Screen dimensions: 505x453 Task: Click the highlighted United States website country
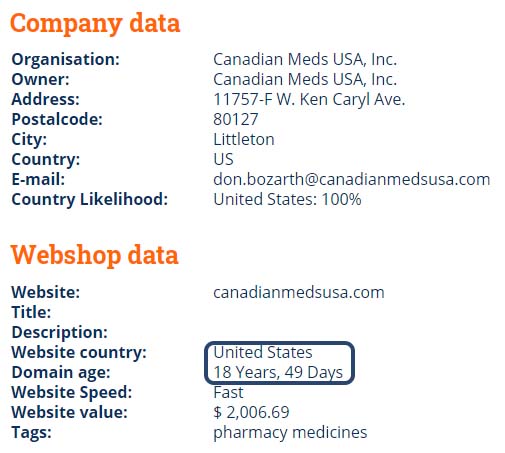[263, 352]
